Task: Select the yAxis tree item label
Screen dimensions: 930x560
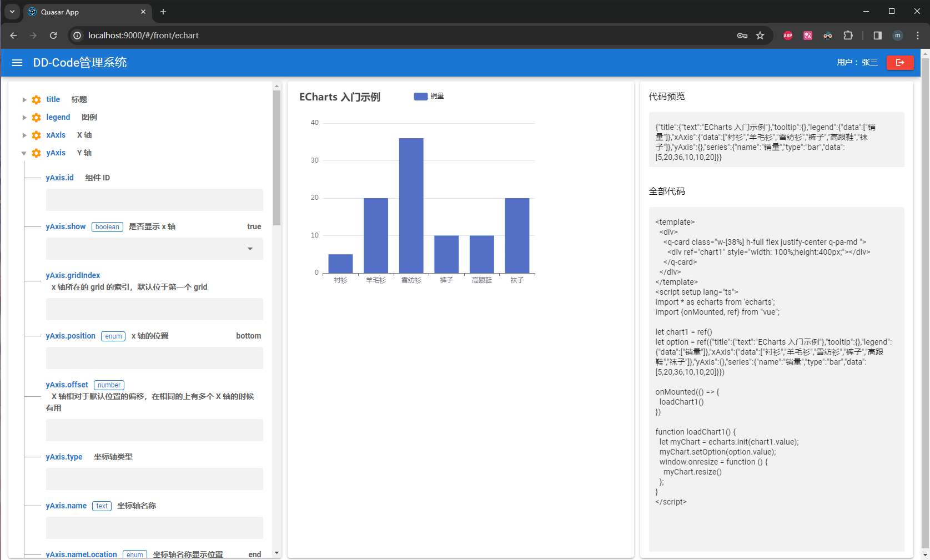Action: pyautogui.click(x=56, y=153)
